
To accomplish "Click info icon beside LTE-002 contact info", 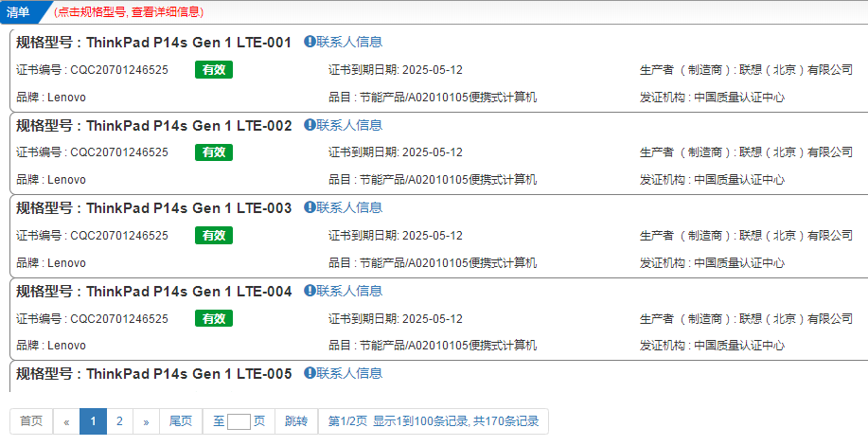I will (310, 125).
